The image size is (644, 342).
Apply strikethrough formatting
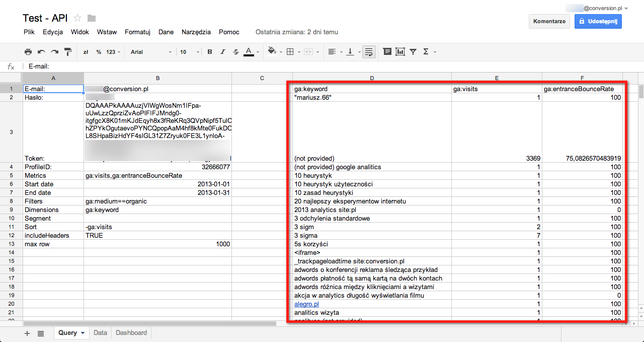236,52
